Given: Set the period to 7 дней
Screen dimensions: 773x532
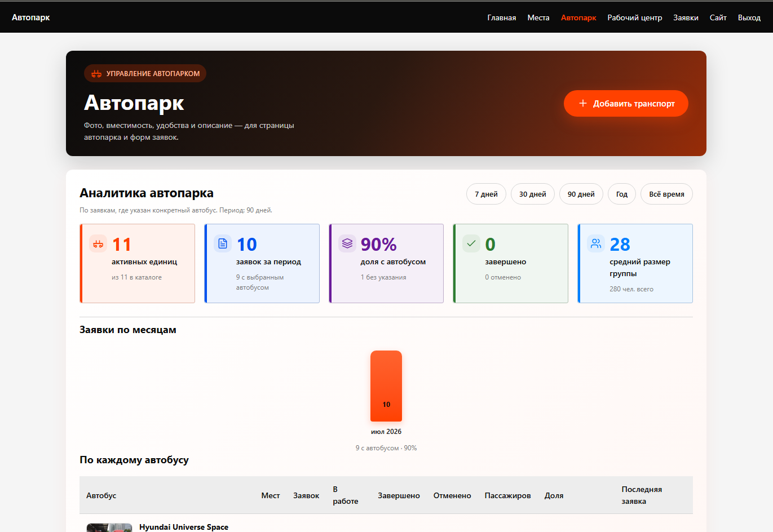Looking at the screenshot, I should click(486, 194).
